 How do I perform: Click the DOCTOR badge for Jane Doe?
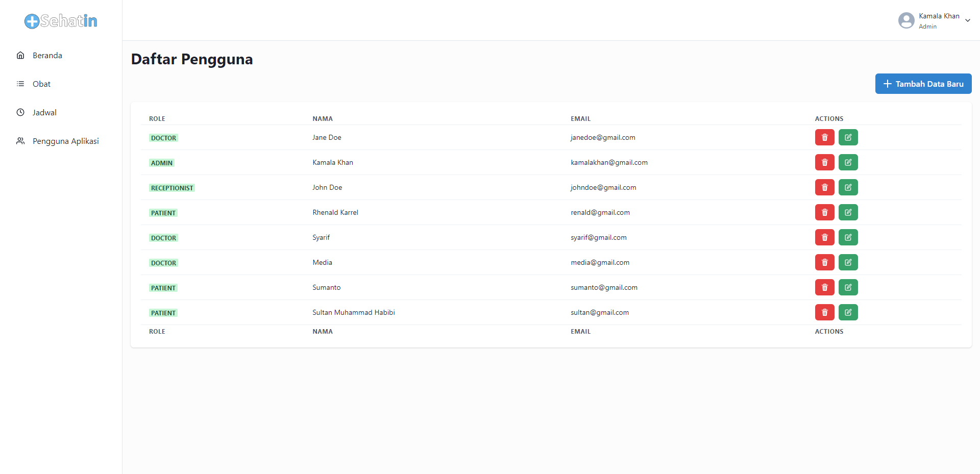coord(163,138)
